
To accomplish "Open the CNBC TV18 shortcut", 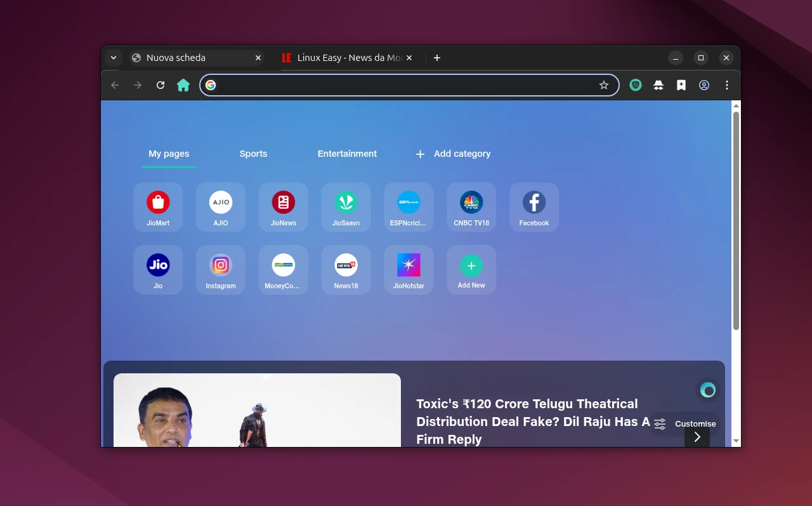I will click(x=471, y=207).
